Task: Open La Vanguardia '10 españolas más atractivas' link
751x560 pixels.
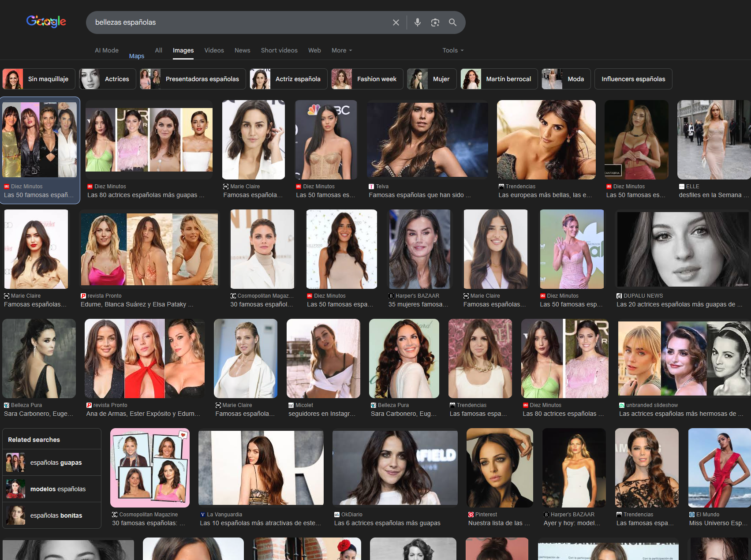Action: (x=261, y=523)
